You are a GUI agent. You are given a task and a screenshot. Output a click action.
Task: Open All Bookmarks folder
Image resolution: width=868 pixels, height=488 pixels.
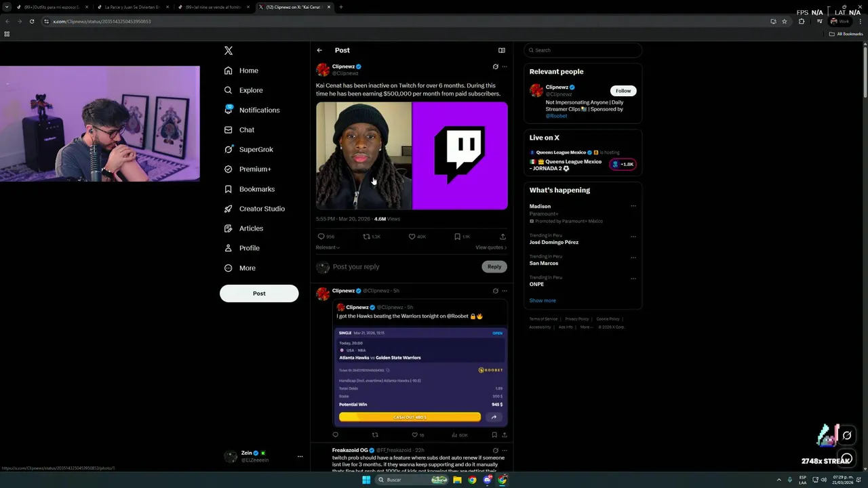coord(846,34)
